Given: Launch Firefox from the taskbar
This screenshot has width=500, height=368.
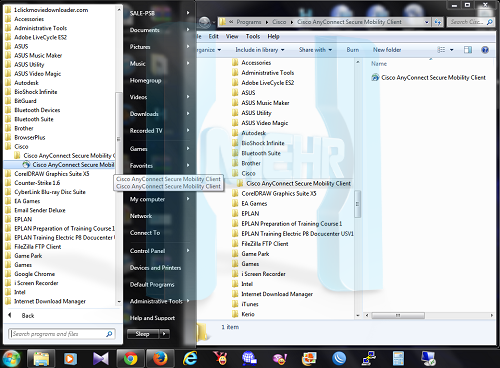Looking at the screenshot, I should tap(160, 359).
